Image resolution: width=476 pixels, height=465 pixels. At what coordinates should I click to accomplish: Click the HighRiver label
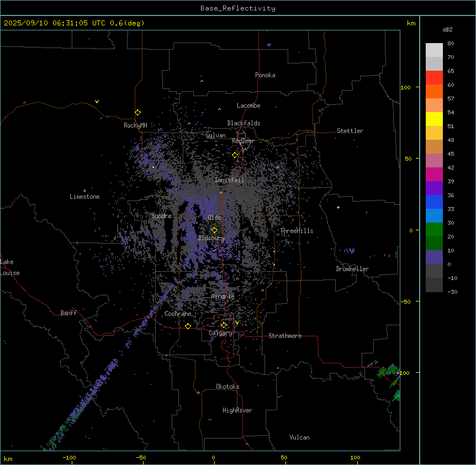pyautogui.click(x=237, y=410)
